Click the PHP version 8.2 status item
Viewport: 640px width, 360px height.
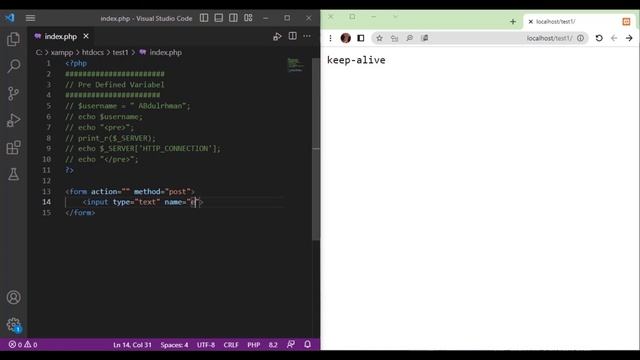click(x=273, y=345)
